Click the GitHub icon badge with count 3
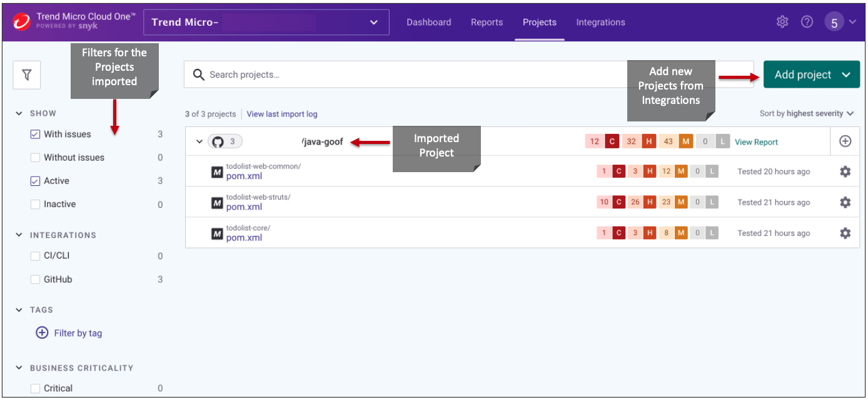This screenshot has height=400, width=868. click(225, 141)
